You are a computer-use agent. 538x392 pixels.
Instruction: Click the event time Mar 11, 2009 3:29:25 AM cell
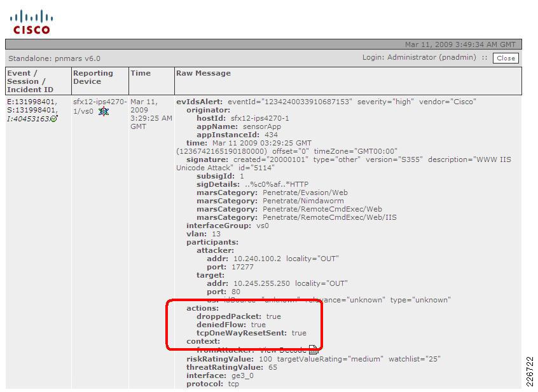[151, 114]
